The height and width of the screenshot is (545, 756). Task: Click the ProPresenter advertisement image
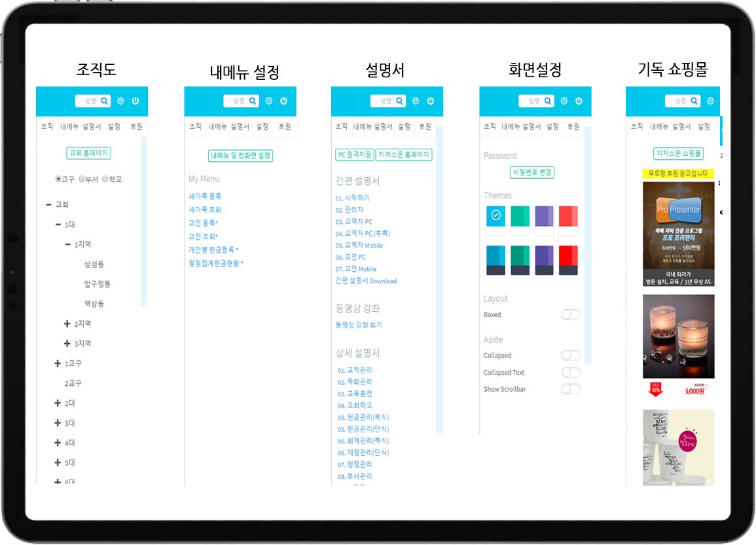[x=678, y=225]
